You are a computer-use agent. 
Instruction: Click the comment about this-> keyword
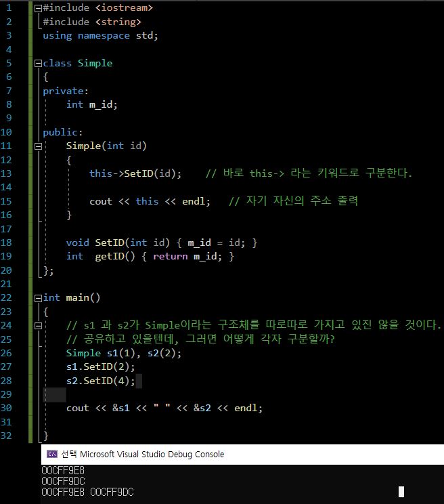pos(309,173)
